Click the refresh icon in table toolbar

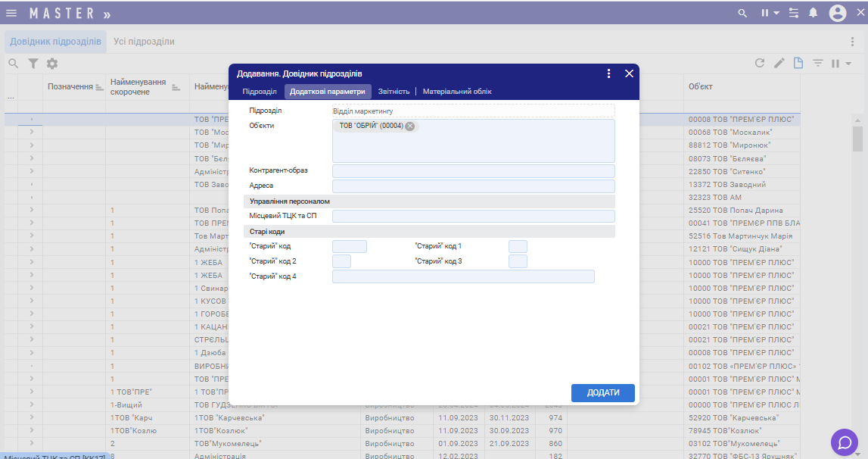click(x=760, y=64)
